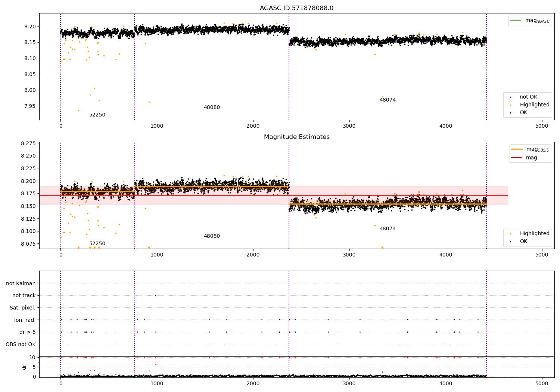The width and height of the screenshot is (560, 392).
Task: Click the 'Sat. pixel.' flag row label
Action: tap(23, 308)
